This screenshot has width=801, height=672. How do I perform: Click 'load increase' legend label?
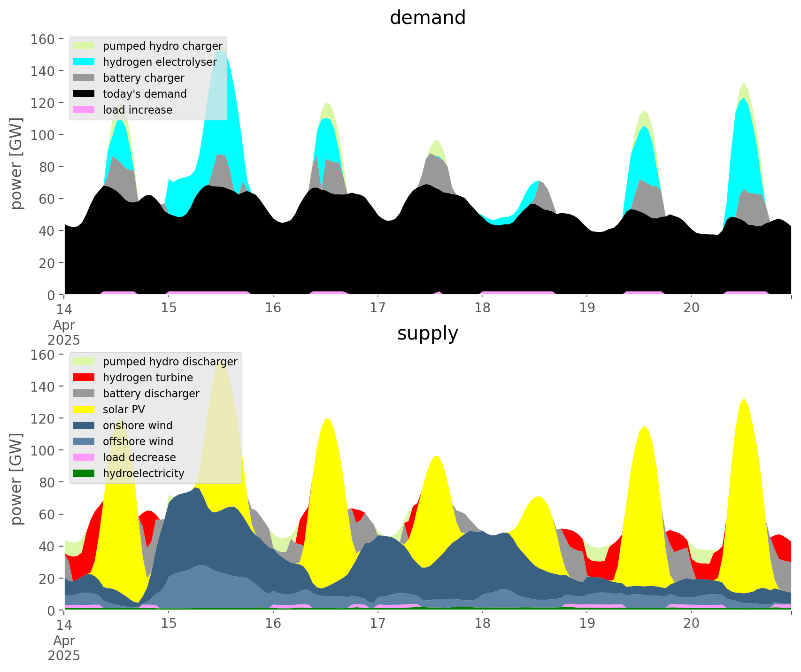pos(138,110)
